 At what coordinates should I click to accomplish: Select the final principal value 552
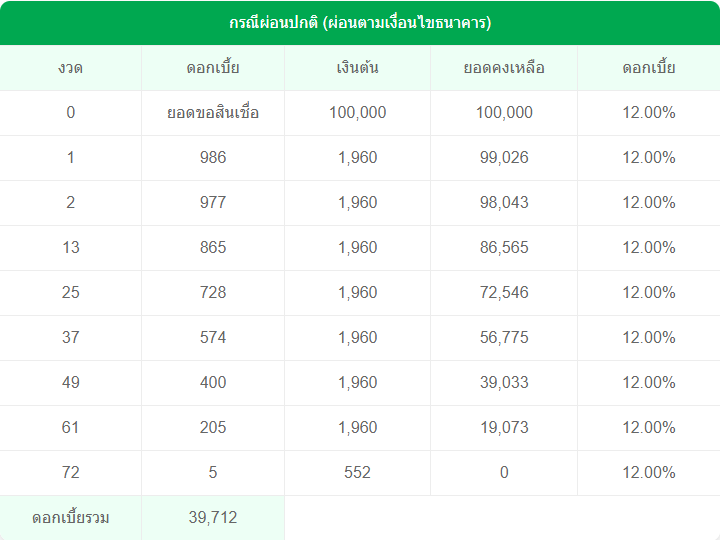[357, 473]
